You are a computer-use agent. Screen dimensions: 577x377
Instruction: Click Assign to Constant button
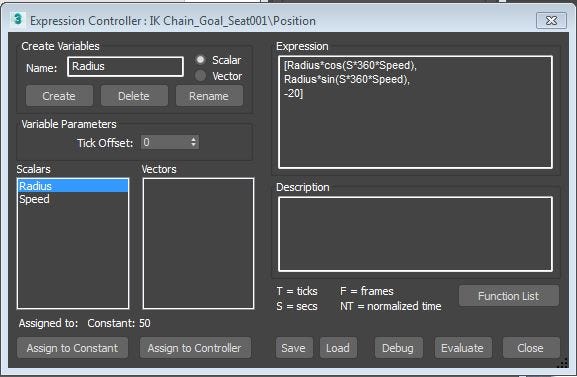(72, 348)
